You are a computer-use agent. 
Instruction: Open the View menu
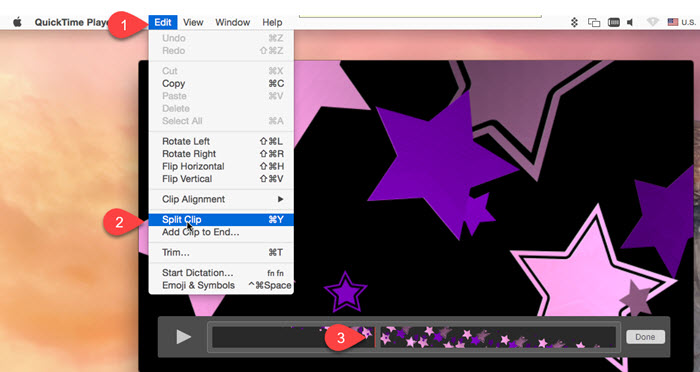pyautogui.click(x=193, y=22)
